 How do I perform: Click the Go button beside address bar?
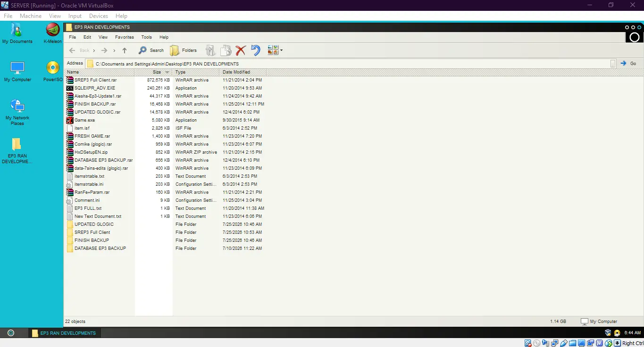click(629, 64)
